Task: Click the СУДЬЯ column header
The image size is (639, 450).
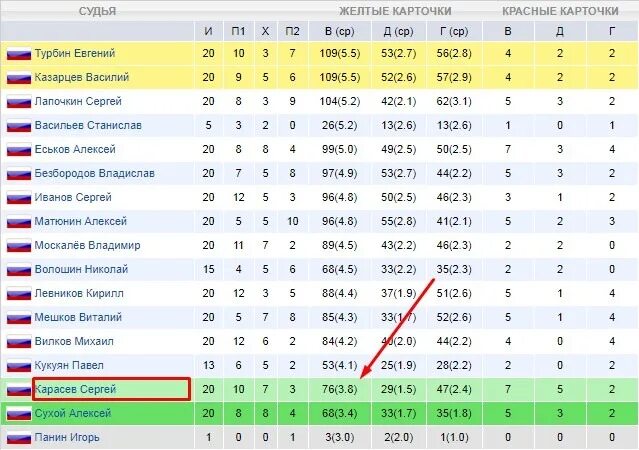Action: coord(97,11)
